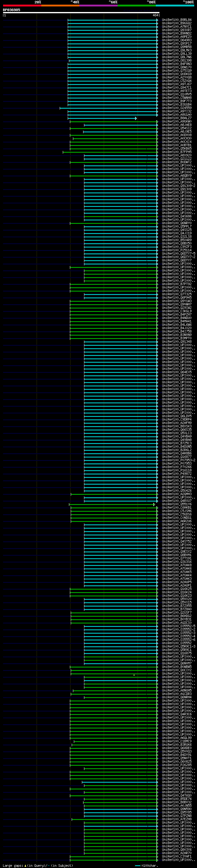Viewport: 197px width, 868px height.
Task: Click hit label UniRef100_Q16875
Action: (x=177, y=653)
